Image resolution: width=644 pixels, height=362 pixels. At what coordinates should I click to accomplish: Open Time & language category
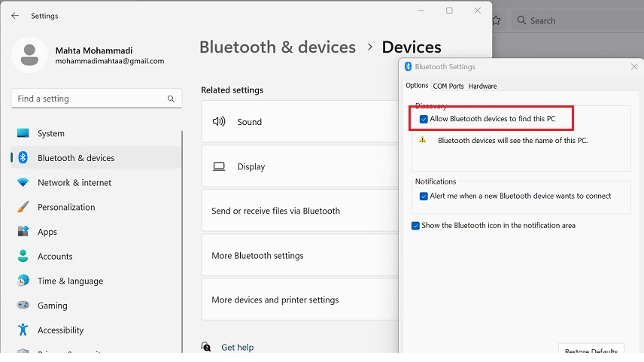(x=96, y=281)
